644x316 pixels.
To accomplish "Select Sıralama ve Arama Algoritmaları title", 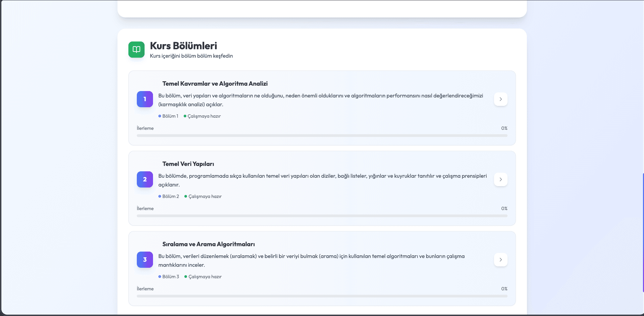I will pos(208,244).
